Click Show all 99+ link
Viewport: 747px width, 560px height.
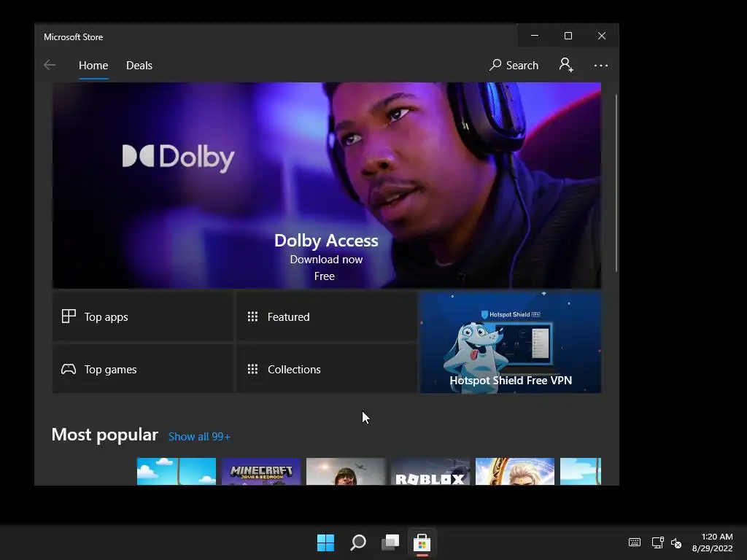[199, 437]
